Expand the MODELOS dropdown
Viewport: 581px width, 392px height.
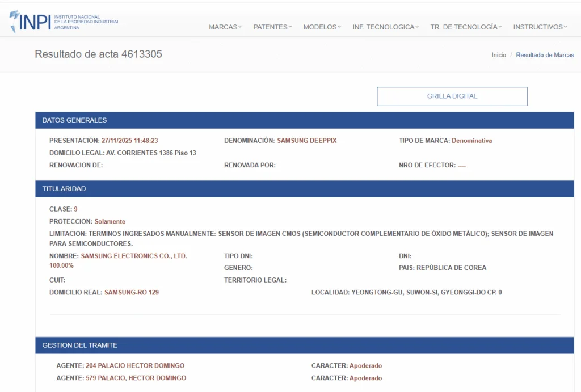pyautogui.click(x=321, y=27)
